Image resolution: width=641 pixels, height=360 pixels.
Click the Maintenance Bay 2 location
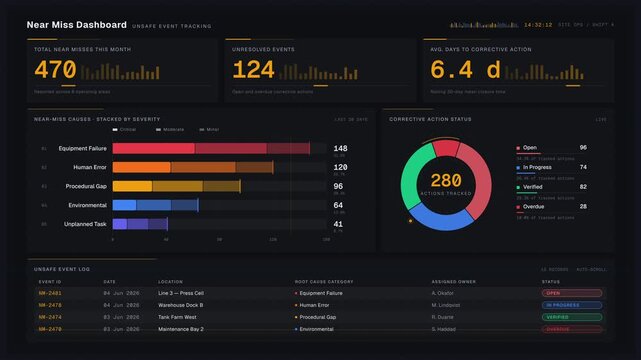(181, 329)
